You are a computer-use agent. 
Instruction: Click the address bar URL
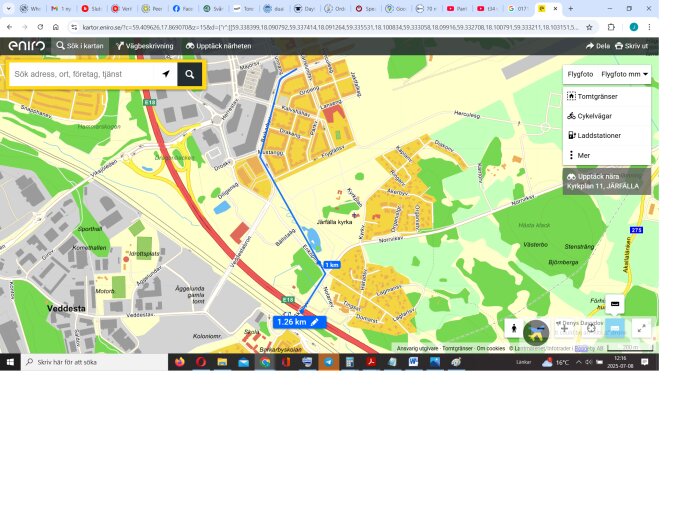click(329, 27)
